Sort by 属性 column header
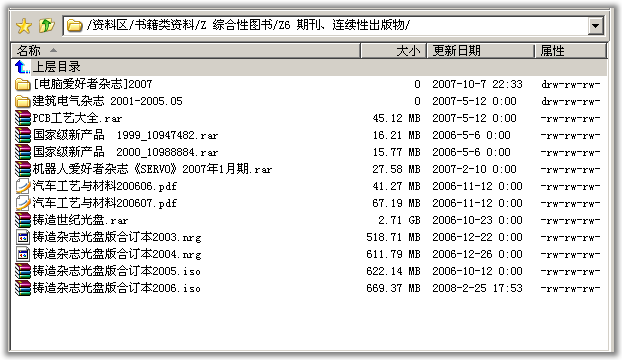This screenshot has height=360, width=622. coord(570,51)
